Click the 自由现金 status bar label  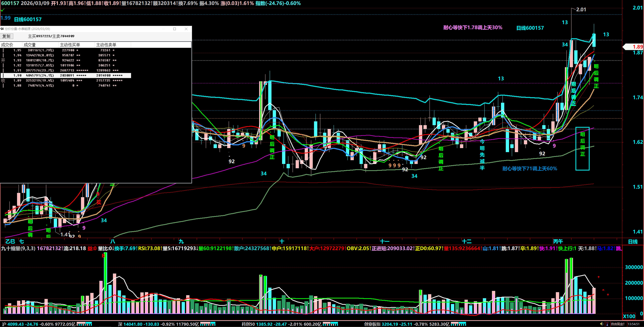pyautogui.click(x=617, y=324)
